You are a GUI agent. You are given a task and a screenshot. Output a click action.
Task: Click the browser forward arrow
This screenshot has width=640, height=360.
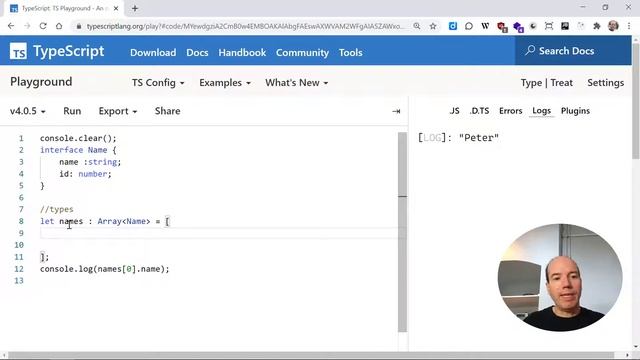click(x=27, y=26)
